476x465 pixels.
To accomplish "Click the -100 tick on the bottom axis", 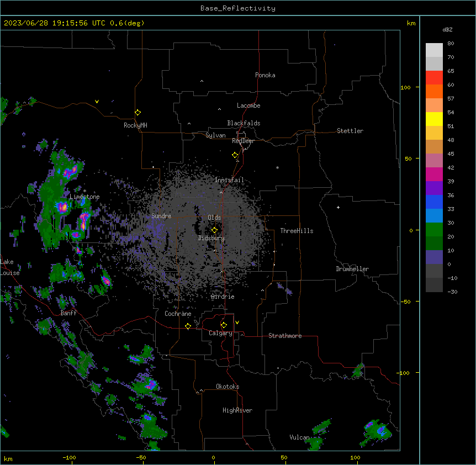I will click(69, 457).
